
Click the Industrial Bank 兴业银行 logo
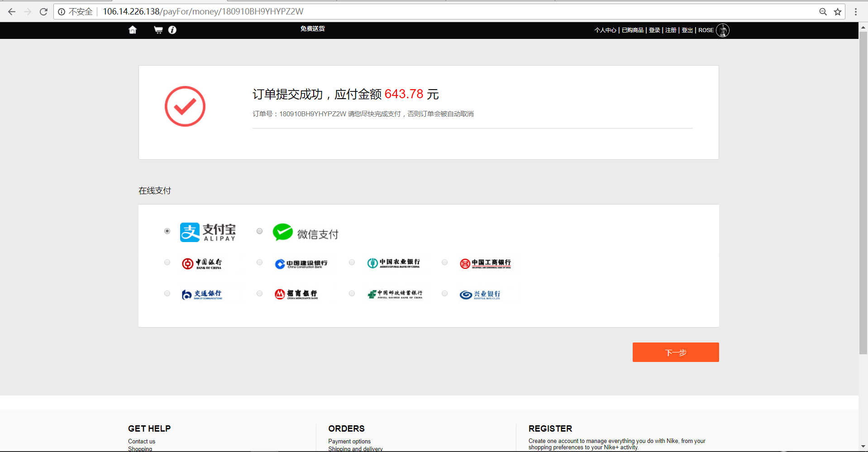click(480, 295)
